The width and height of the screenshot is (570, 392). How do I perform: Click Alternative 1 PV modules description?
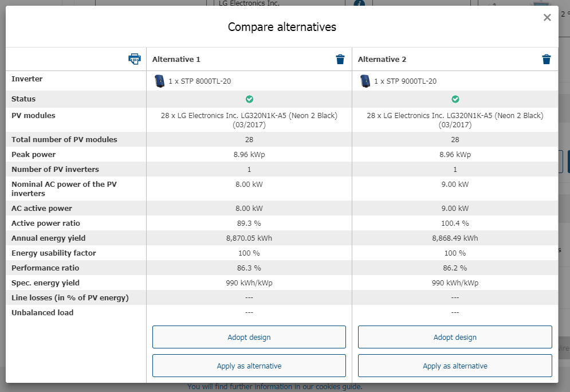249,120
